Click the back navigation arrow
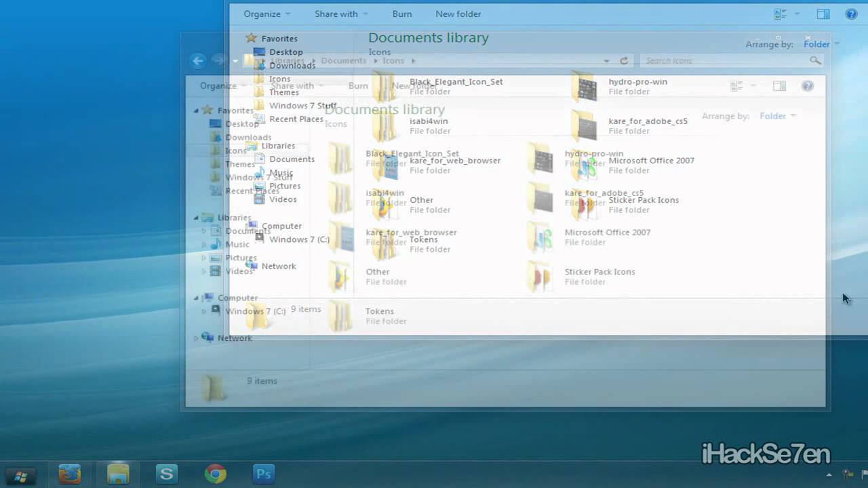This screenshot has width=868, height=488. coord(197,61)
